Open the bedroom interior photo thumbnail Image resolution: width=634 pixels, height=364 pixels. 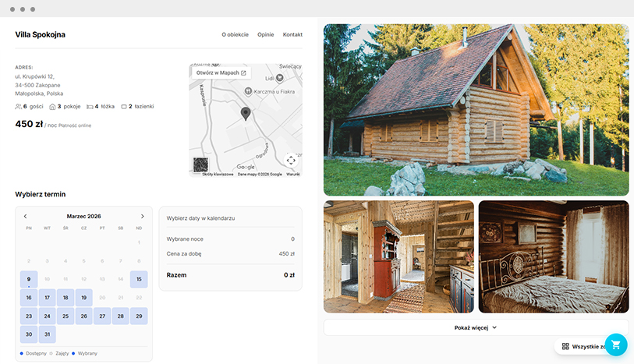point(553,256)
